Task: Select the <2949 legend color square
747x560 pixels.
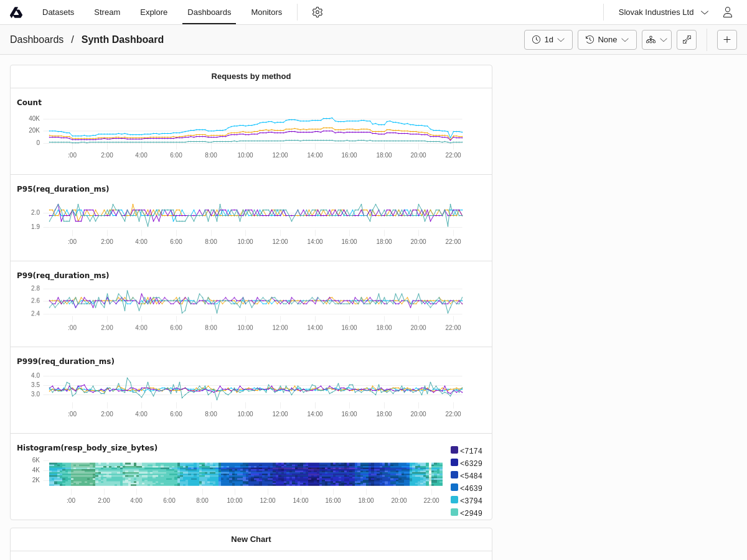Action: pos(454,512)
